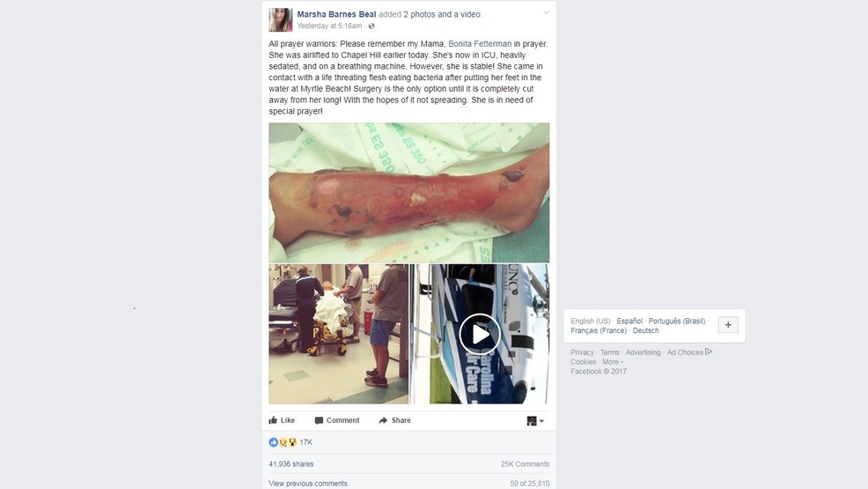Screen dimensions: 868x489
Task: Play the Carolina Air Care helicopter video
Action: pyautogui.click(x=480, y=334)
